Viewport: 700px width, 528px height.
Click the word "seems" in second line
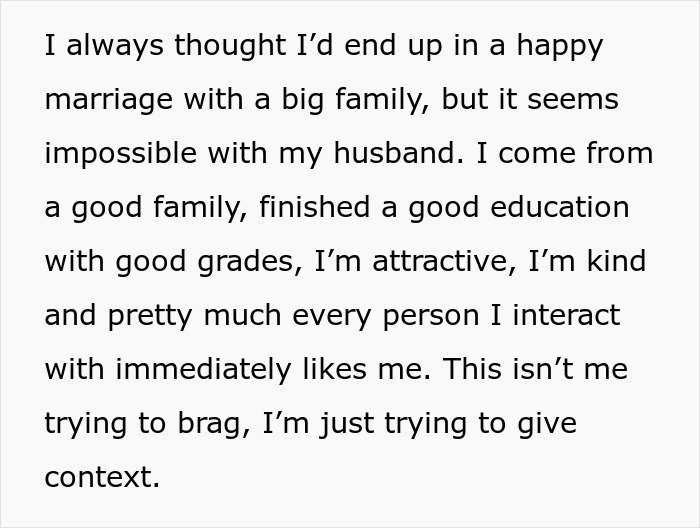pyautogui.click(x=573, y=100)
